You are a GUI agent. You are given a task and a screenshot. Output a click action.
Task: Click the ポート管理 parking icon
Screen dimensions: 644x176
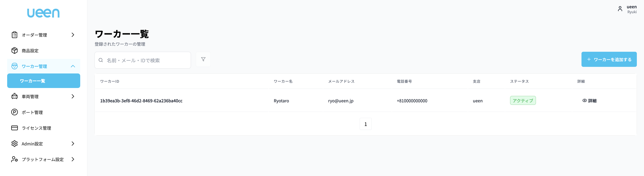(14, 112)
